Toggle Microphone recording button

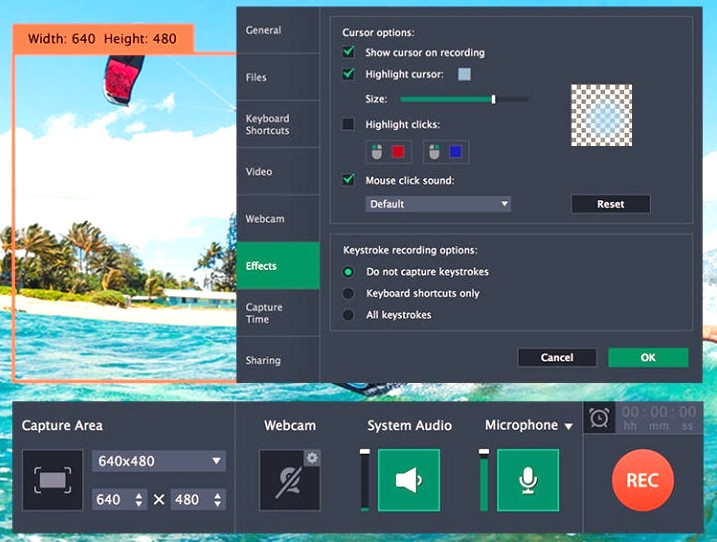click(x=528, y=480)
